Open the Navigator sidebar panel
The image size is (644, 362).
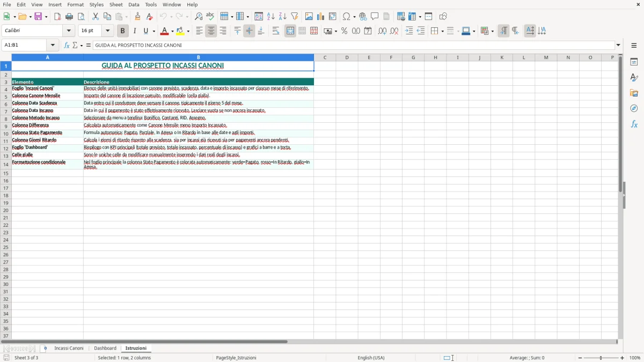click(634, 108)
